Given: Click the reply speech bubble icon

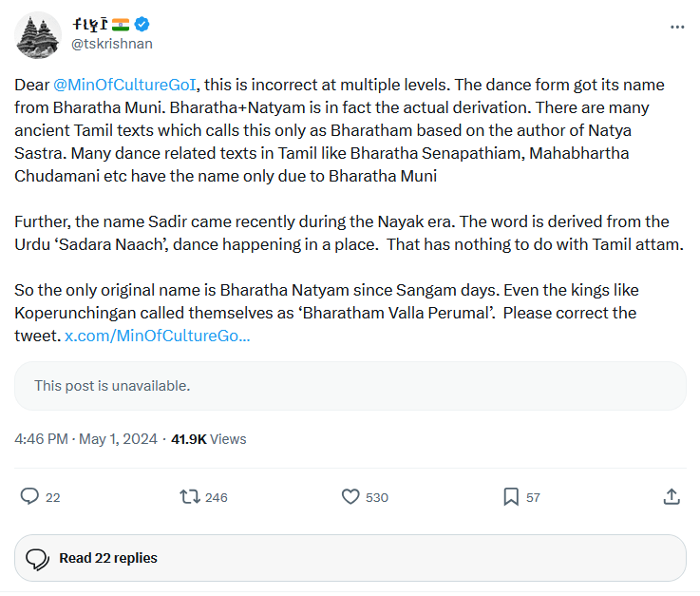Looking at the screenshot, I should (29, 496).
